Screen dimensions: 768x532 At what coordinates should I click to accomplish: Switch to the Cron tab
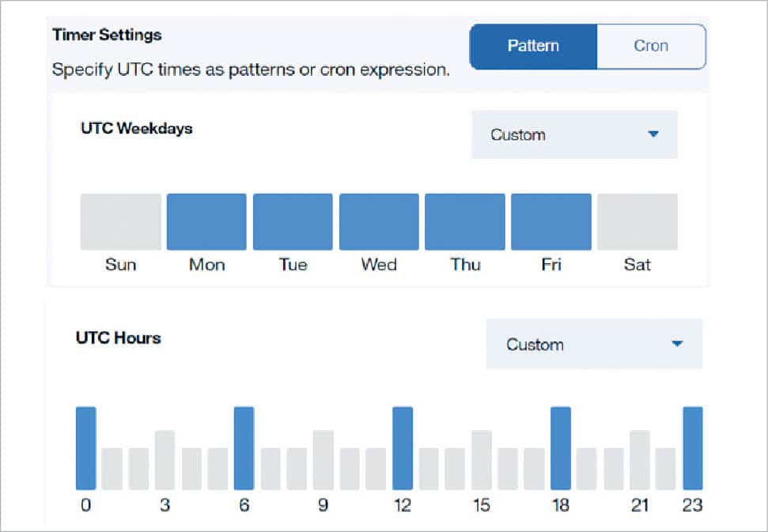pos(650,46)
